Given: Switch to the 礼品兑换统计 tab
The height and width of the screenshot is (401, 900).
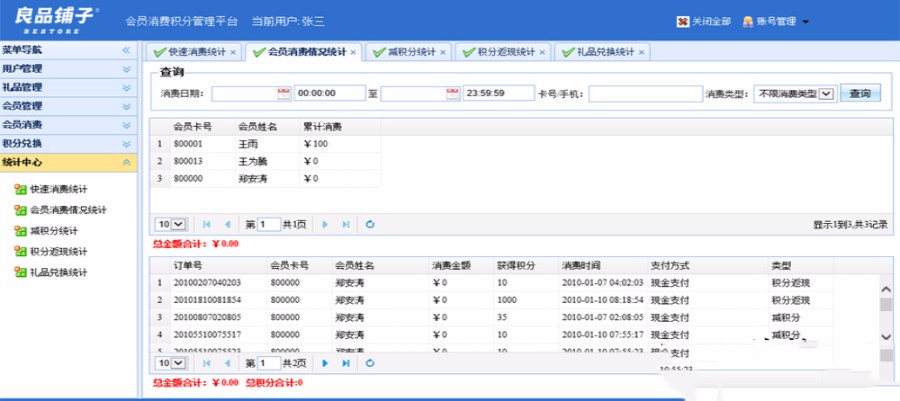Looking at the screenshot, I should coord(602,52).
